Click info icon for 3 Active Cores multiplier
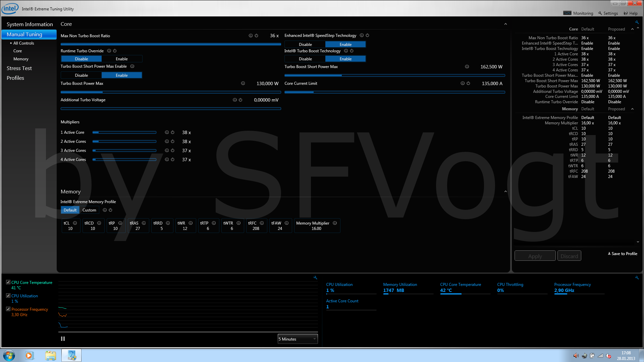The image size is (644, 362). (x=167, y=150)
